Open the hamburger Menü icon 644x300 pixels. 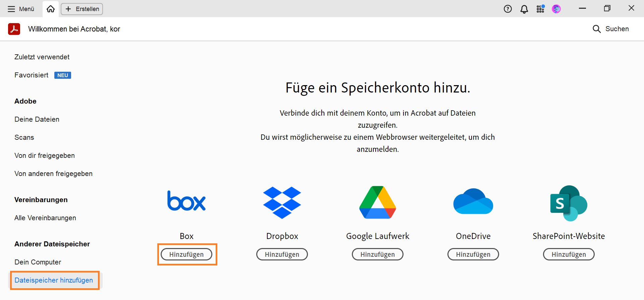click(x=11, y=9)
